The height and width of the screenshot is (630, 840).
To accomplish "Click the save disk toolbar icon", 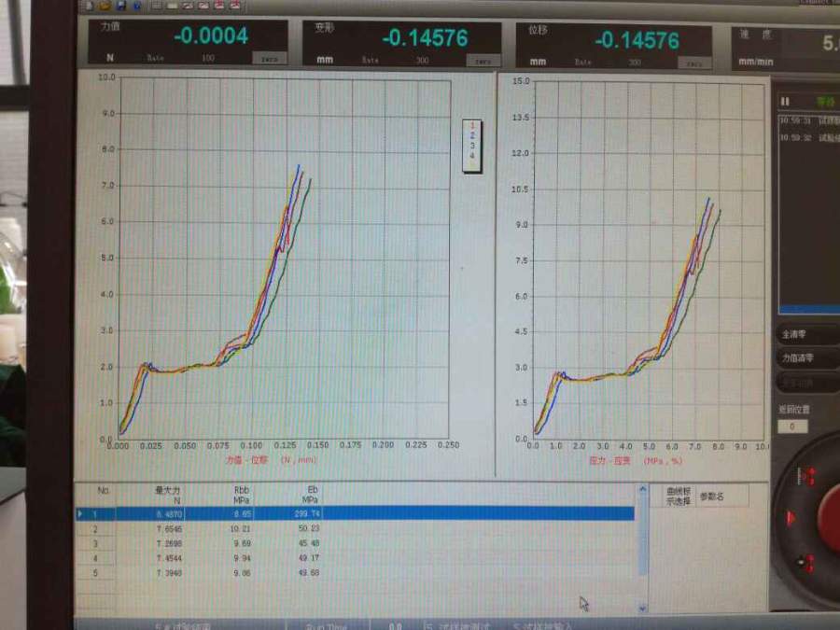I will (121, 6).
